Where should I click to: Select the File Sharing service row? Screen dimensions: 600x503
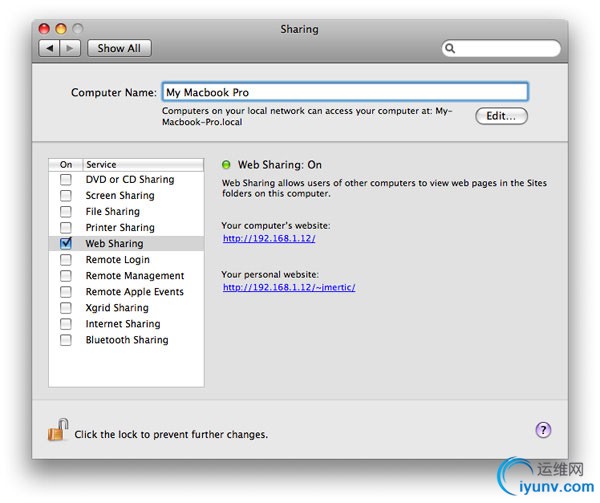coord(126,211)
